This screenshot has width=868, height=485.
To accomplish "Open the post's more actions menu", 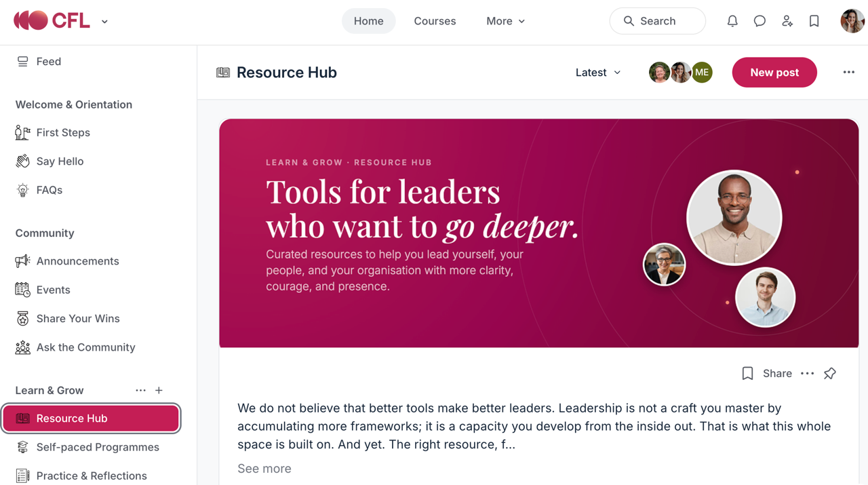I will pos(807,374).
